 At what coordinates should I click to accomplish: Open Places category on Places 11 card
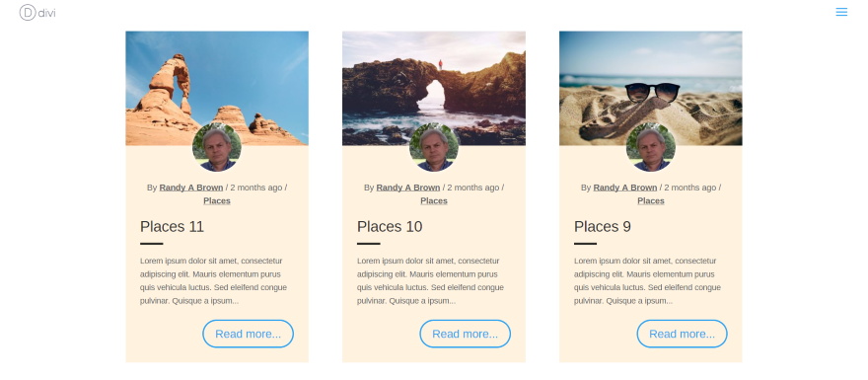[217, 201]
